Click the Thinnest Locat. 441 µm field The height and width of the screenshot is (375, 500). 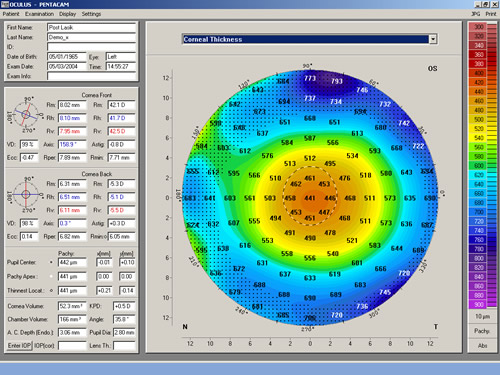(72, 290)
